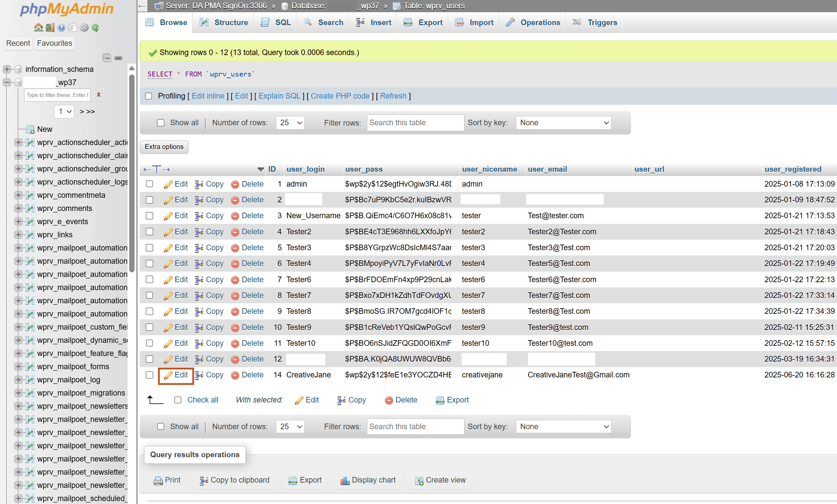Viewport: 837px width, 504px height.
Task: Switch to the SQL tab
Action: (x=275, y=22)
